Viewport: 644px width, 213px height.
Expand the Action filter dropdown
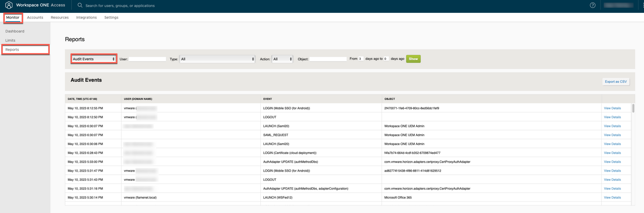(x=282, y=59)
